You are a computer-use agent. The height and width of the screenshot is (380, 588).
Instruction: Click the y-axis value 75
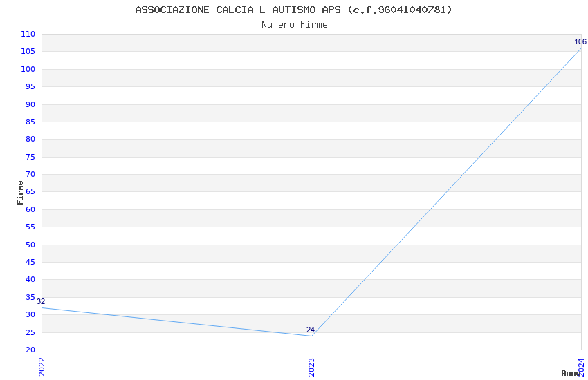click(30, 157)
